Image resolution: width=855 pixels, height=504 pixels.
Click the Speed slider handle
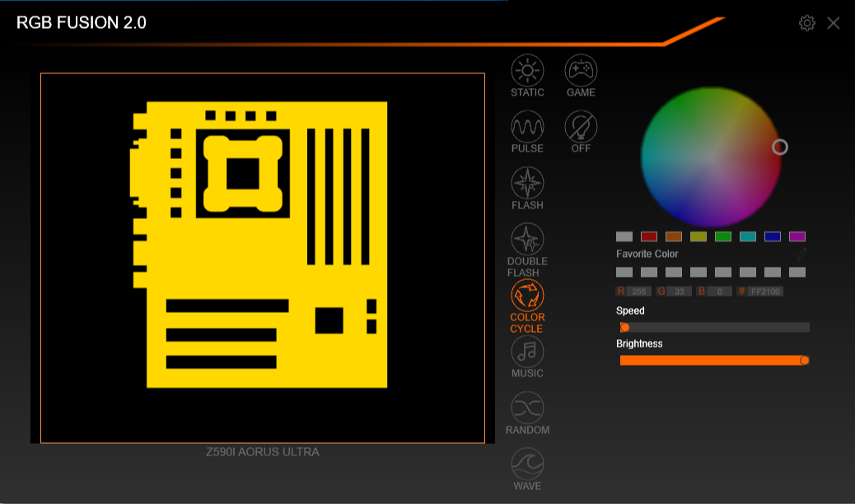(625, 327)
